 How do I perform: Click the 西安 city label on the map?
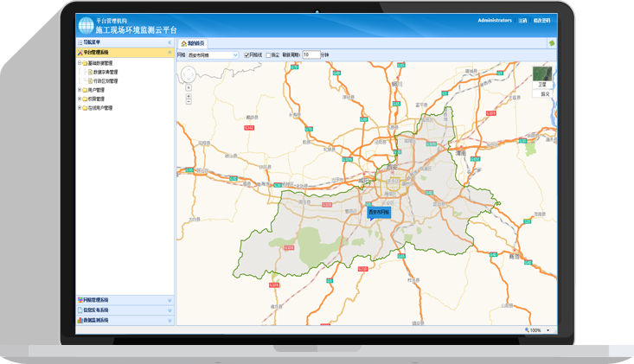[392, 167]
